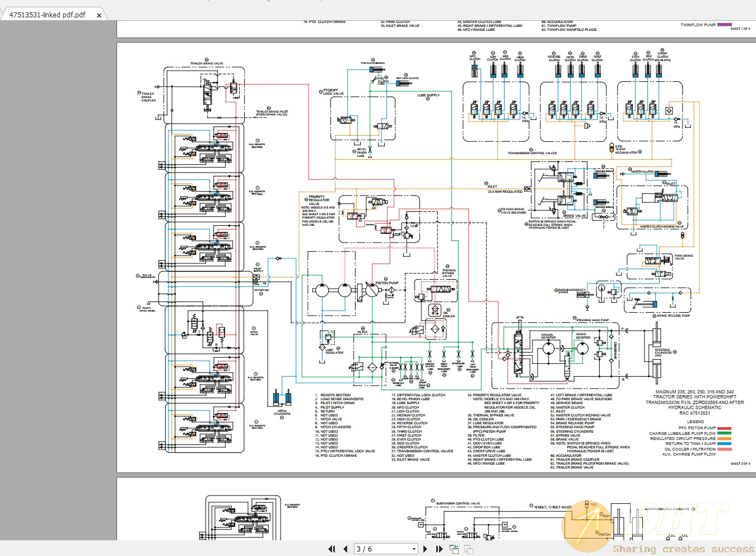The width and height of the screenshot is (756, 556).
Task: Click the STEERING HAND PUMP label
Action: [592, 320]
